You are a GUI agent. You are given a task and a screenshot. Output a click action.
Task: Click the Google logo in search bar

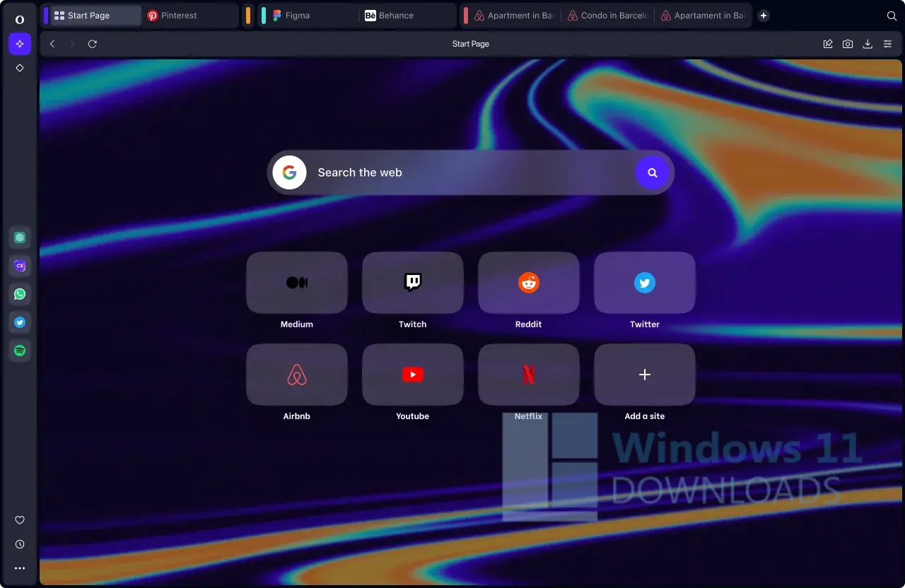(289, 172)
